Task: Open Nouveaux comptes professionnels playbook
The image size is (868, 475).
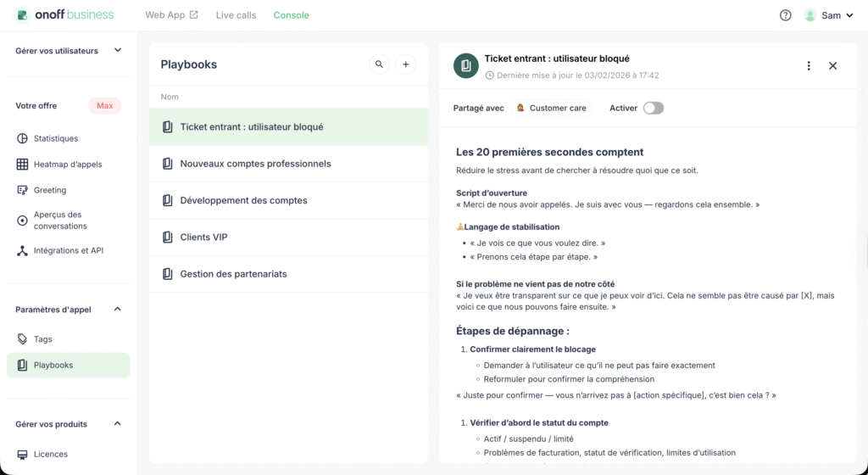Action: [255, 164]
